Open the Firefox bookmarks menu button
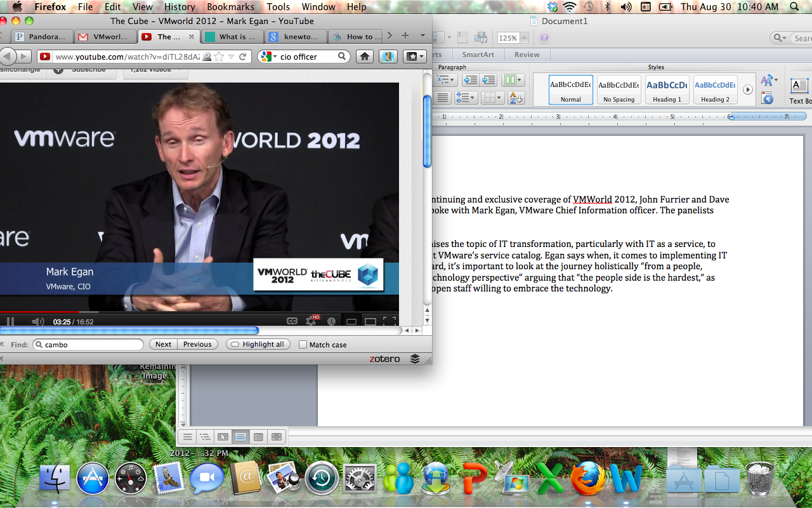Viewport: 812px width, 508px height. tap(414, 57)
